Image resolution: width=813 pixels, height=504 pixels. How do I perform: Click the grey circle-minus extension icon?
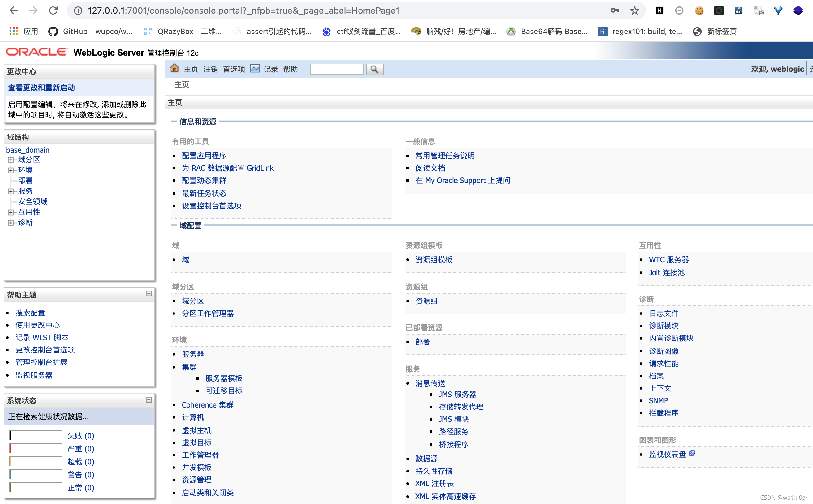(x=679, y=11)
